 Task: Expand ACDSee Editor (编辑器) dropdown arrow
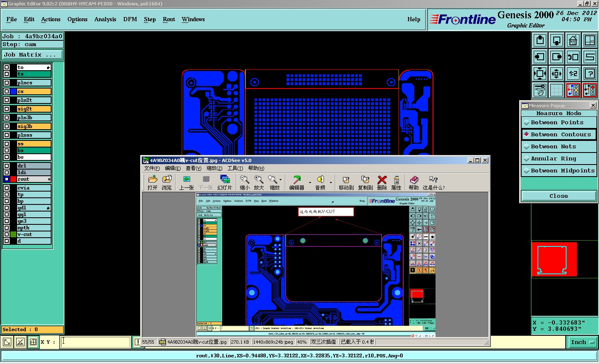310,182
